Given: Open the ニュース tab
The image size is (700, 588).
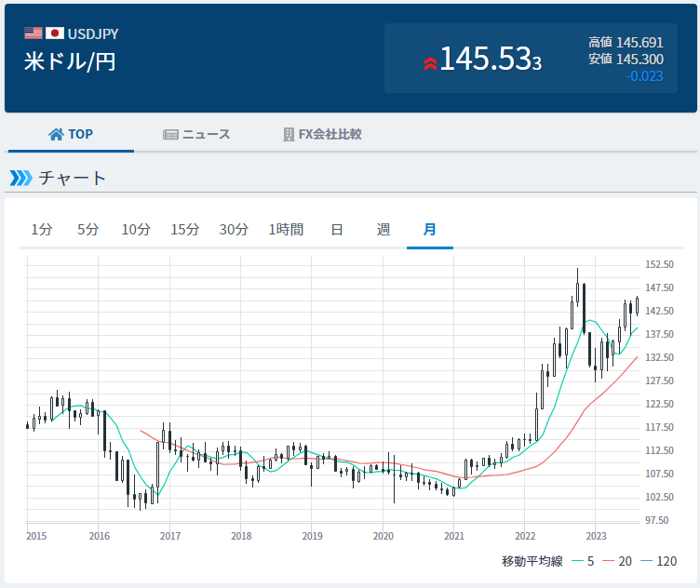Looking at the screenshot, I should (196, 134).
